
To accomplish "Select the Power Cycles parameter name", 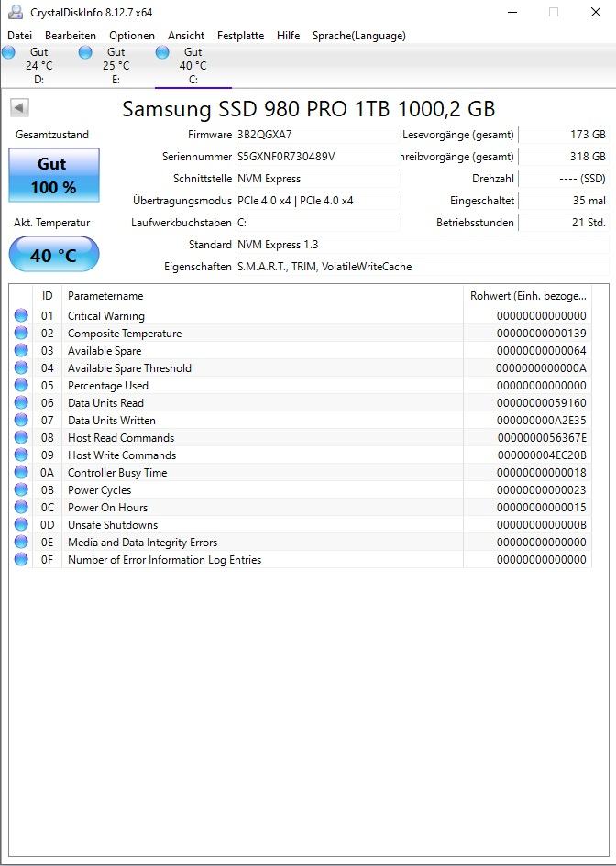I will (x=99, y=490).
